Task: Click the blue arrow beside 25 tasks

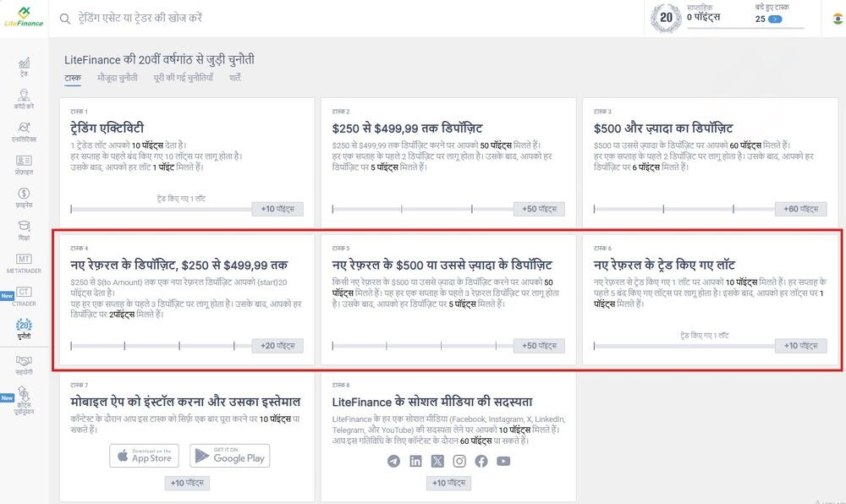Action: point(775,19)
